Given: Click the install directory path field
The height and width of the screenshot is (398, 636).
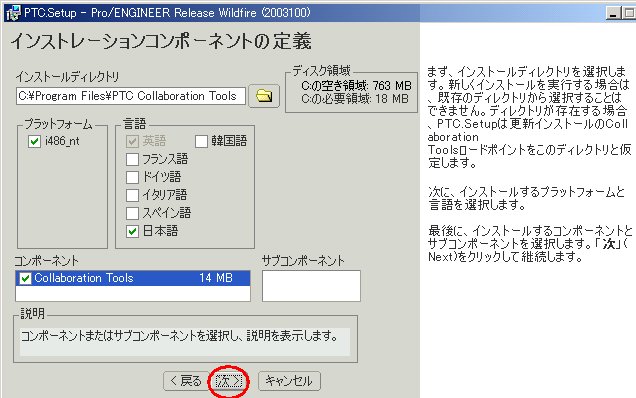Looking at the screenshot, I should 131,96.
